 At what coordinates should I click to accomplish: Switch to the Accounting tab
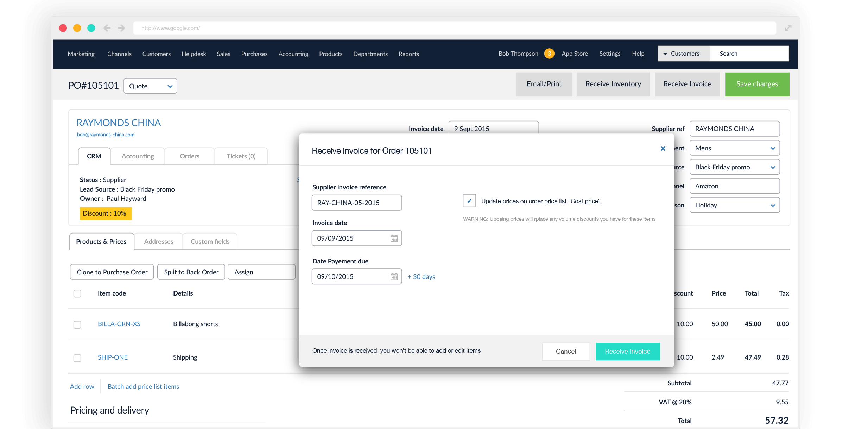[137, 156]
